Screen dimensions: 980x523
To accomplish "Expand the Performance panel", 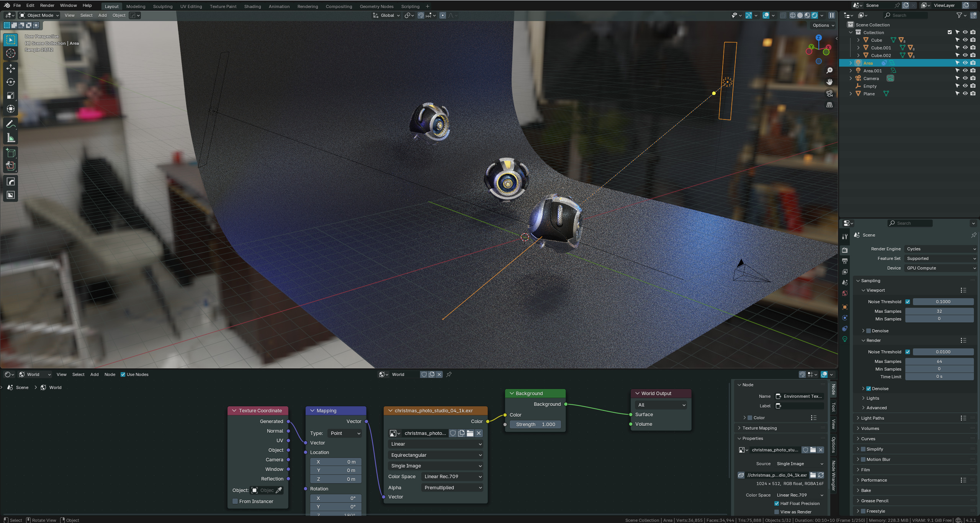I will [874, 480].
